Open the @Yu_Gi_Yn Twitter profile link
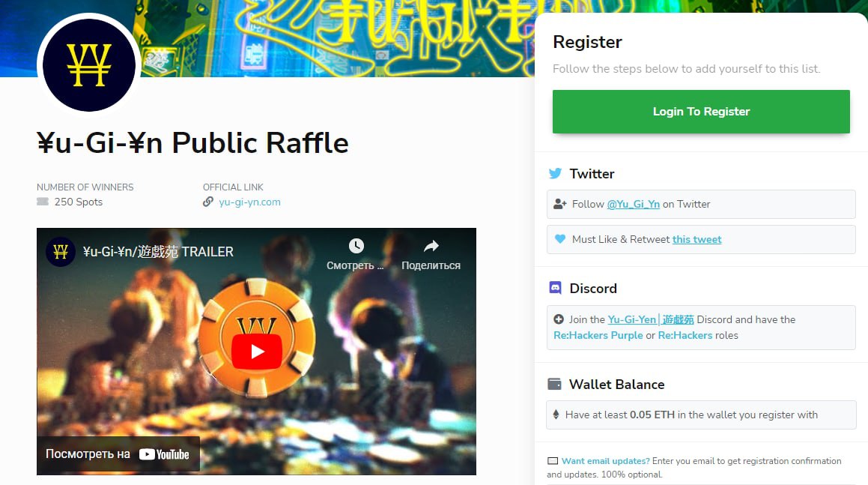Screen dimensions: 868x485 coord(634,204)
